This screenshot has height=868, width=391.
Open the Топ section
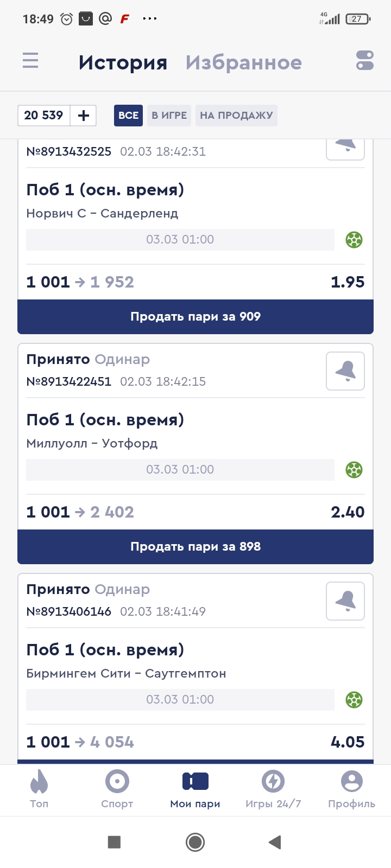[39, 790]
